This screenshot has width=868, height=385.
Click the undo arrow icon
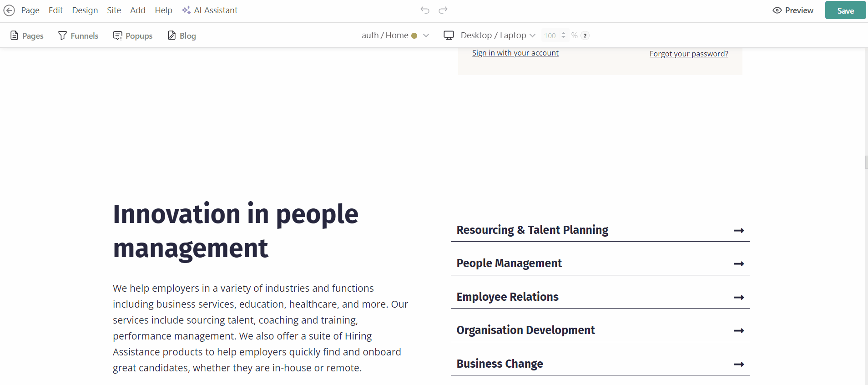(425, 10)
